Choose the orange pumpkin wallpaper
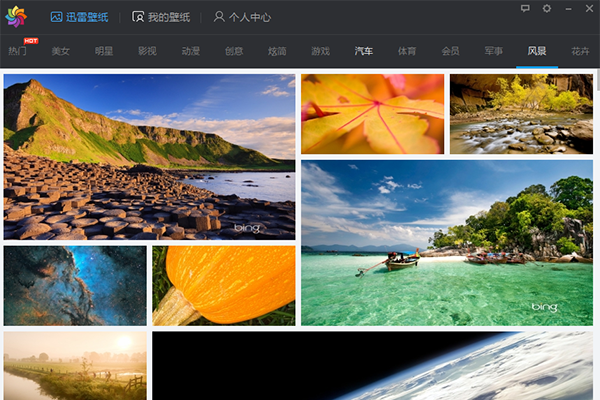This screenshot has height=400, width=600. point(224,285)
